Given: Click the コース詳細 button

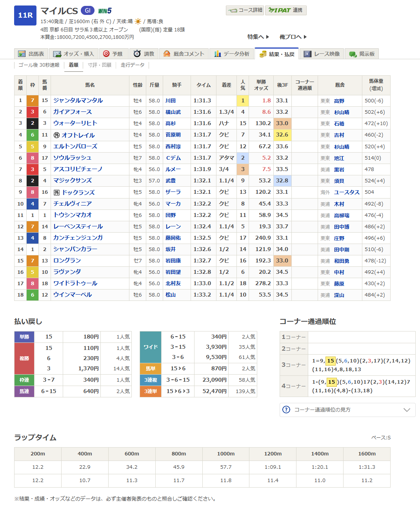Looking at the screenshot, I should click(x=245, y=10).
